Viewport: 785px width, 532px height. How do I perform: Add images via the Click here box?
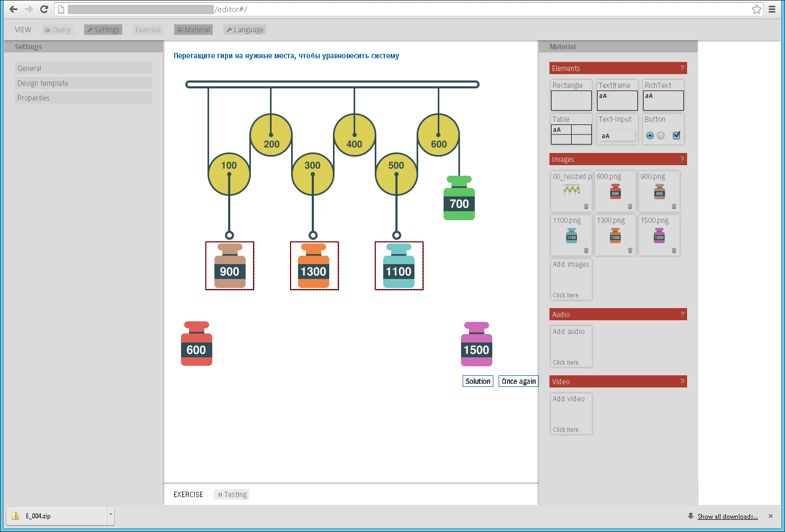tap(571, 279)
